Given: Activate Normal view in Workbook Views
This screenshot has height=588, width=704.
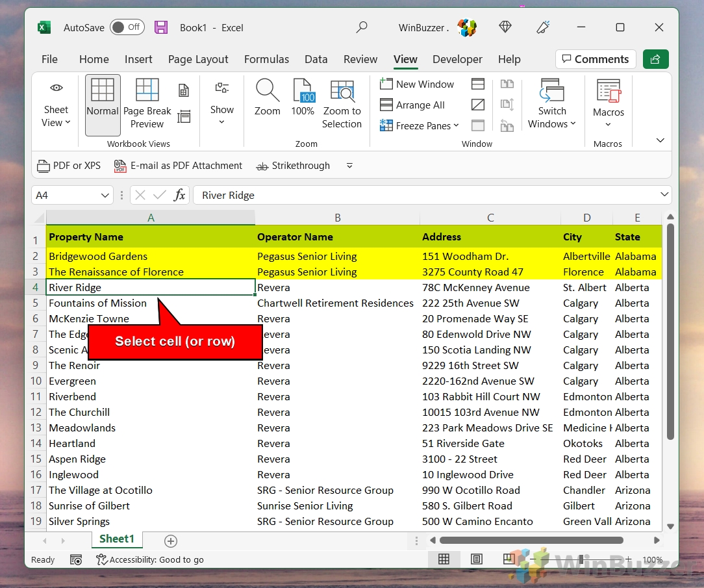Looking at the screenshot, I should [102, 103].
